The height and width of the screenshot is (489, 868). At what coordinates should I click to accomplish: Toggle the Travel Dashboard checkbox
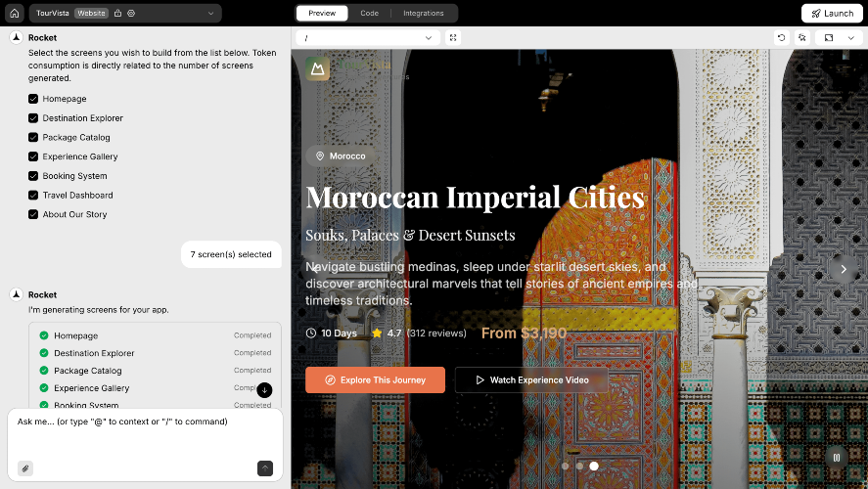pos(33,196)
